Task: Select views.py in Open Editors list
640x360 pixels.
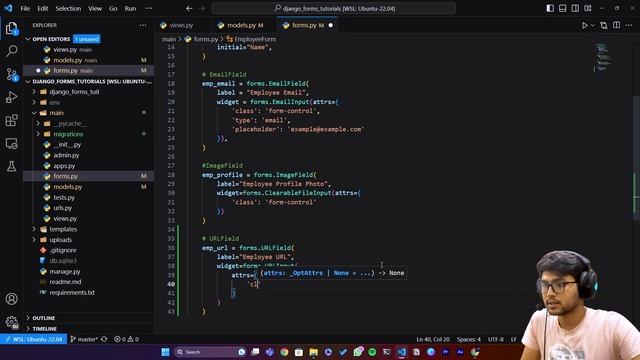Action: [65, 50]
